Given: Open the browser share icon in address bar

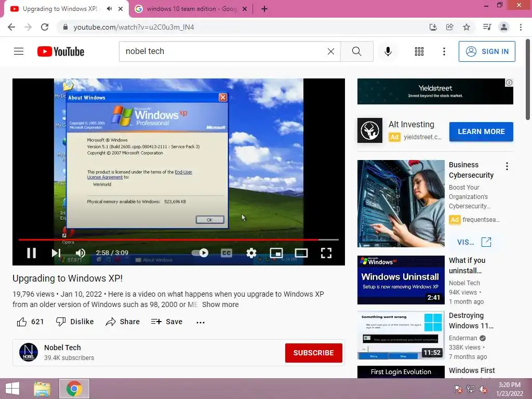Looking at the screenshot, I should coord(450,27).
